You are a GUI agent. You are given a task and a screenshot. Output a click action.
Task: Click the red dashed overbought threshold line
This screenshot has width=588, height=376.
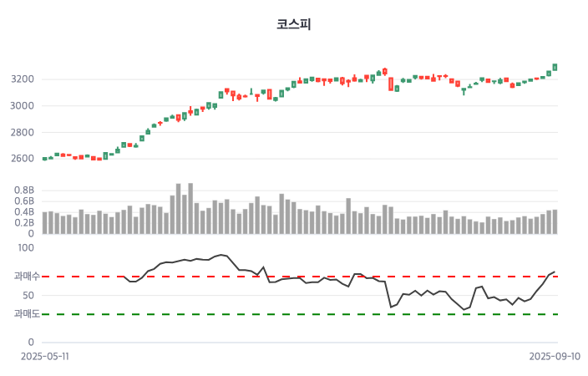[x=334, y=276]
